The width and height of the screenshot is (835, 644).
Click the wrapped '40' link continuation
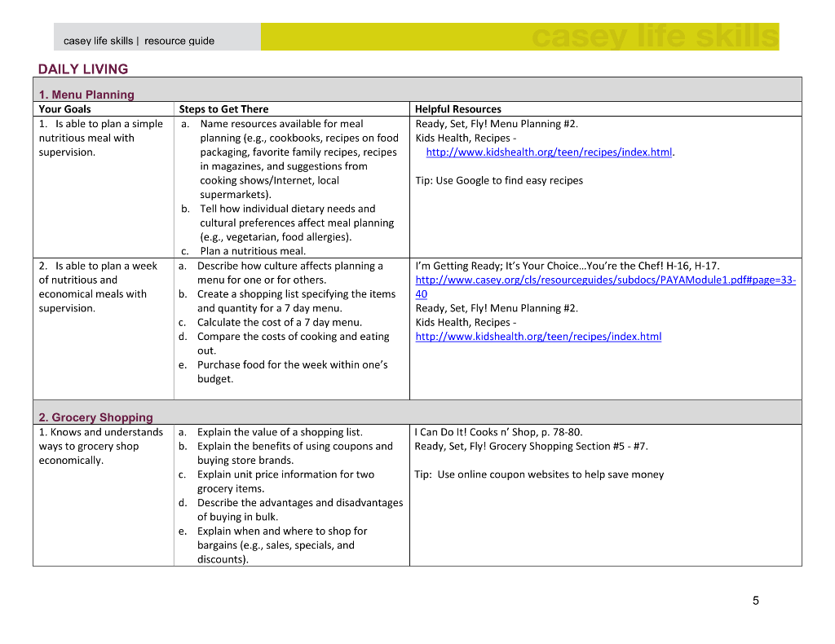[422, 293]
